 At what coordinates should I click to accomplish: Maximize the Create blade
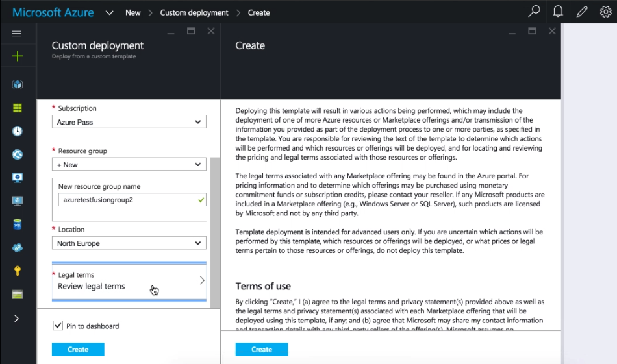[x=533, y=31]
